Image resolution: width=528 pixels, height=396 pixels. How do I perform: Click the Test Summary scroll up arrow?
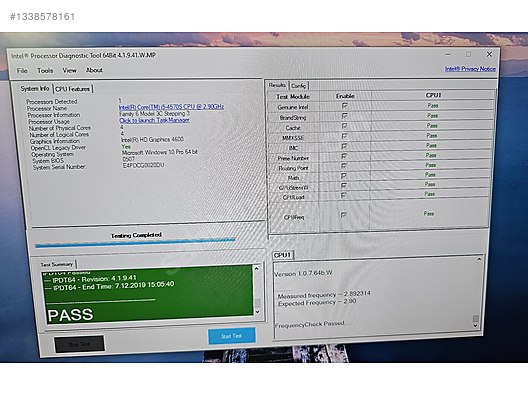click(x=257, y=269)
